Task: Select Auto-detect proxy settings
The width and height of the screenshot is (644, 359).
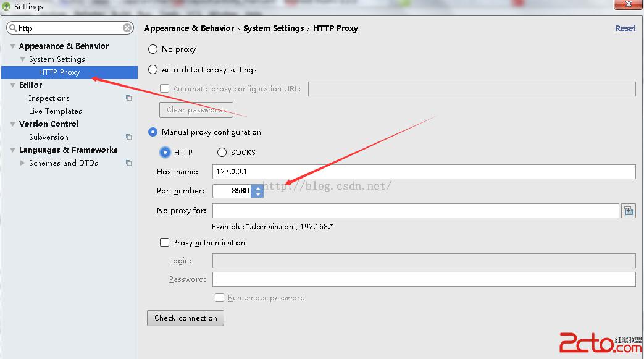Action: pos(153,69)
